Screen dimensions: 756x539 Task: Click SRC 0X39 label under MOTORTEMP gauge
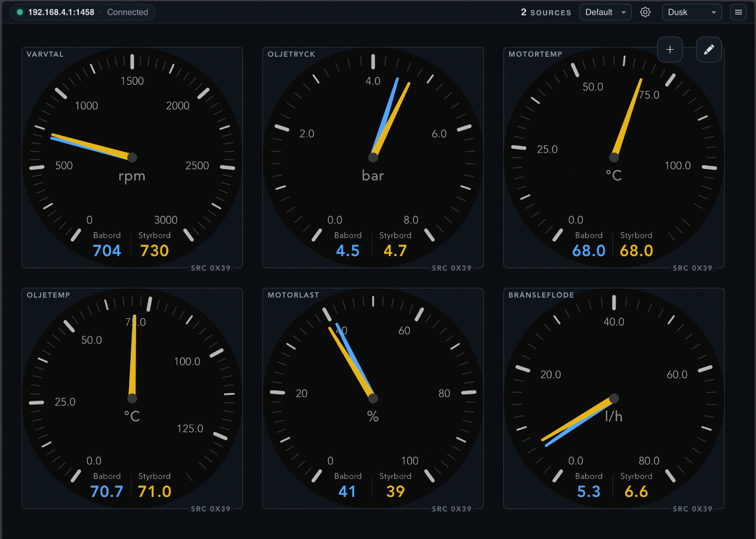pyautogui.click(x=692, y=268)
